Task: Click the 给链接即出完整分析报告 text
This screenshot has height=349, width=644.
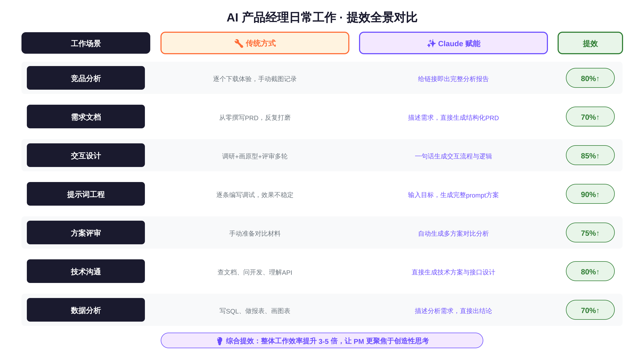Action: point(453,79)
